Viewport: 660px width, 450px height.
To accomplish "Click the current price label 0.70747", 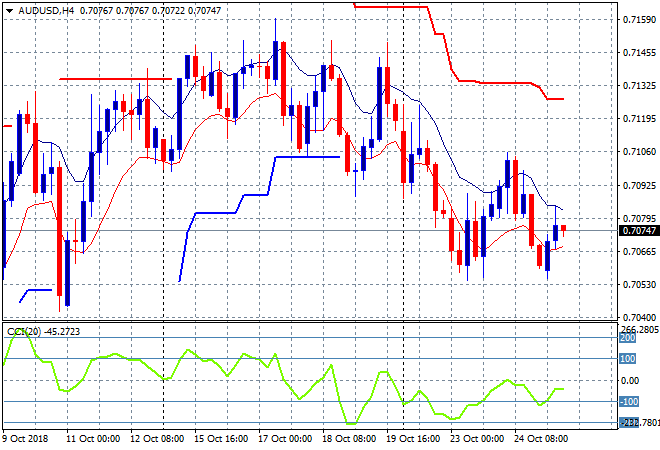I will [639, 231].
